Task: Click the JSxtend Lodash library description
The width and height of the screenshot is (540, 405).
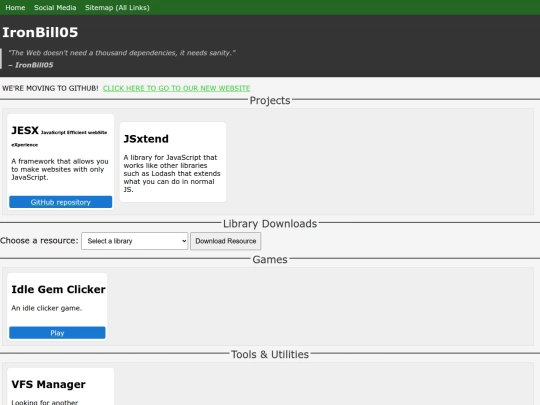Action: (x=172, y=174)
